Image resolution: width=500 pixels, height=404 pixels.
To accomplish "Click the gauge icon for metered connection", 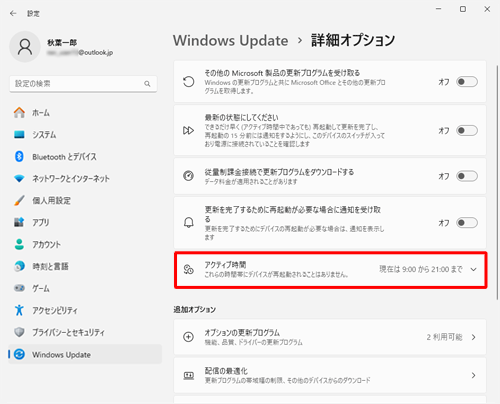I will click(189, 176).
